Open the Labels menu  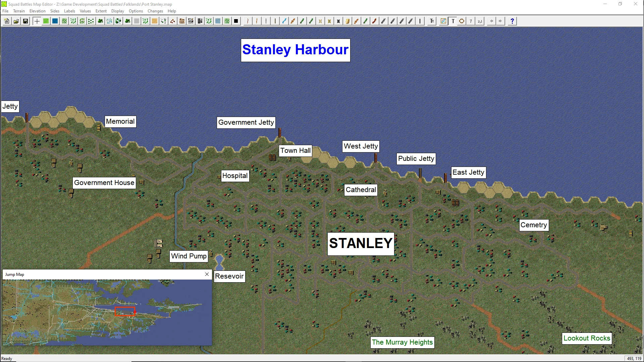coord(69,11)
